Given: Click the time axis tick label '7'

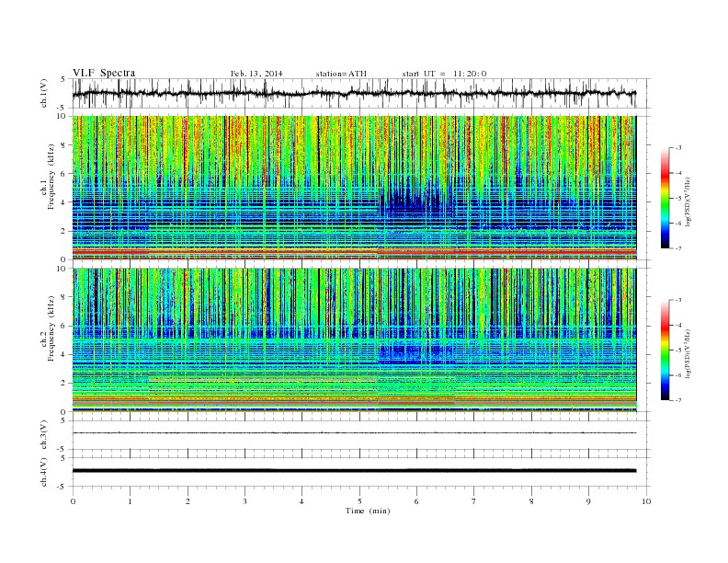Looking at the screenshot, I should tap(474, 501).
